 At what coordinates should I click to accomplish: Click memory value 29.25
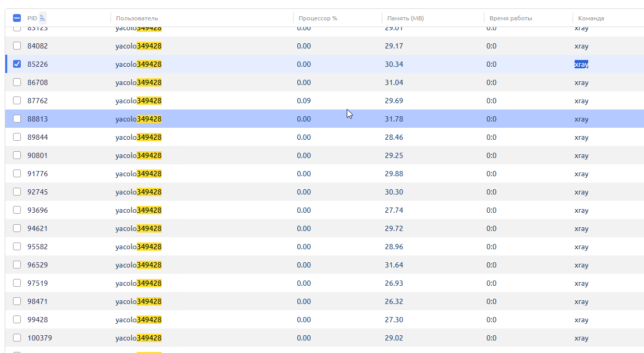click(x=394, y=155)
